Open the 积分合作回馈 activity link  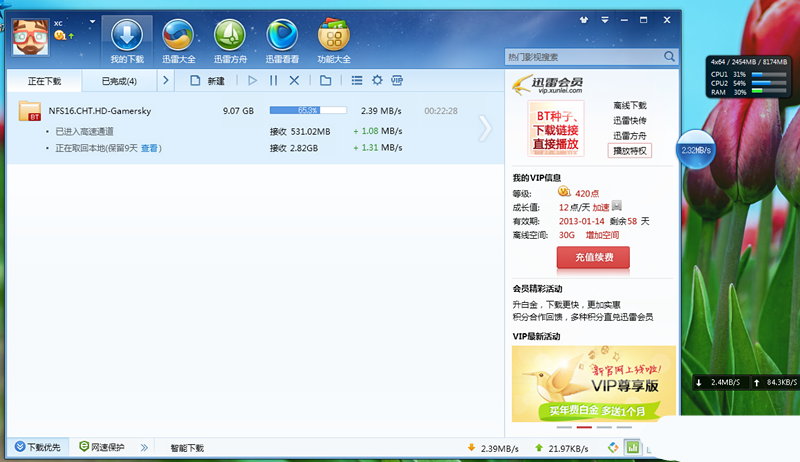pyautogui.click(x=583, y=317)
